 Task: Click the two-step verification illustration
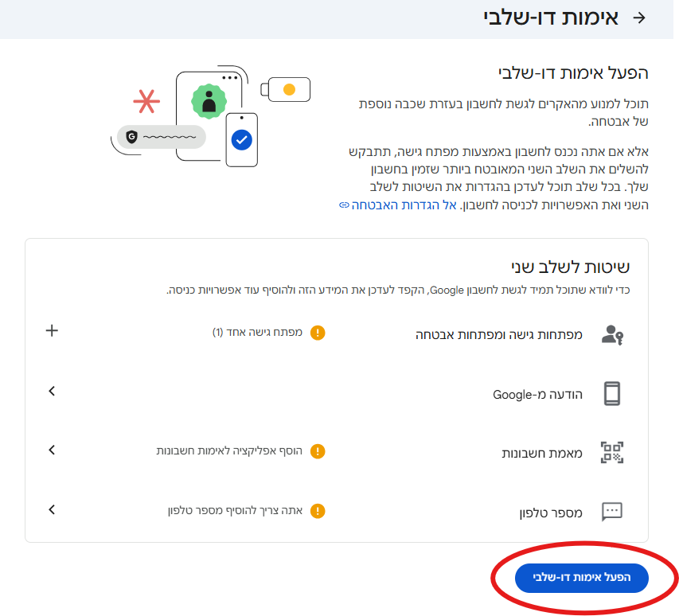pyautogui.click(x=211, y=116)
